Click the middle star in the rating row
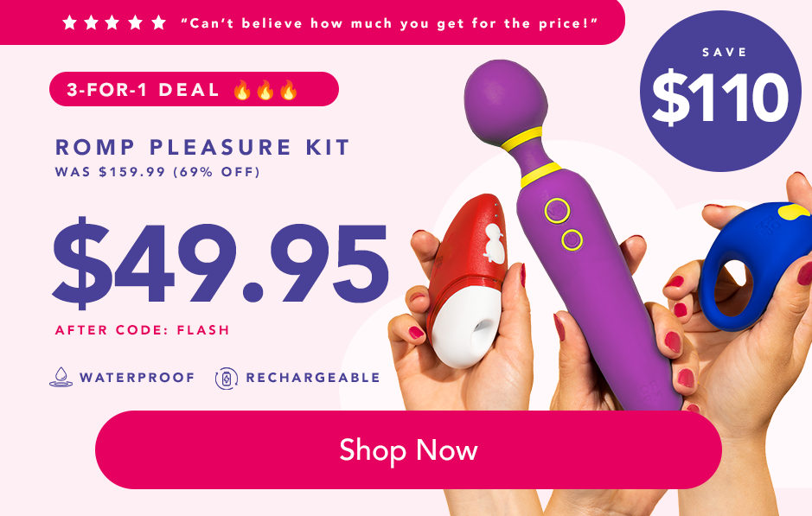The width and height of the screenshot is (812, 516). click(112, 22)
